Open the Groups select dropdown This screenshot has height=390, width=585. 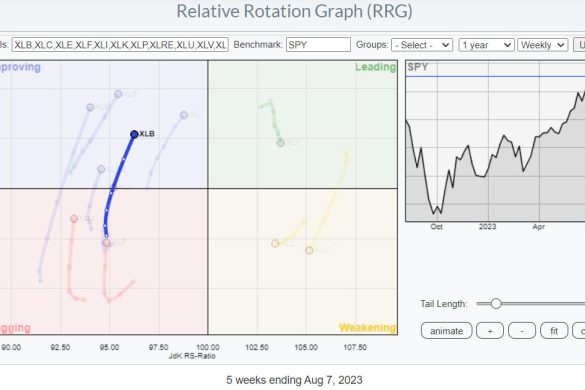[x=422, y=45]
